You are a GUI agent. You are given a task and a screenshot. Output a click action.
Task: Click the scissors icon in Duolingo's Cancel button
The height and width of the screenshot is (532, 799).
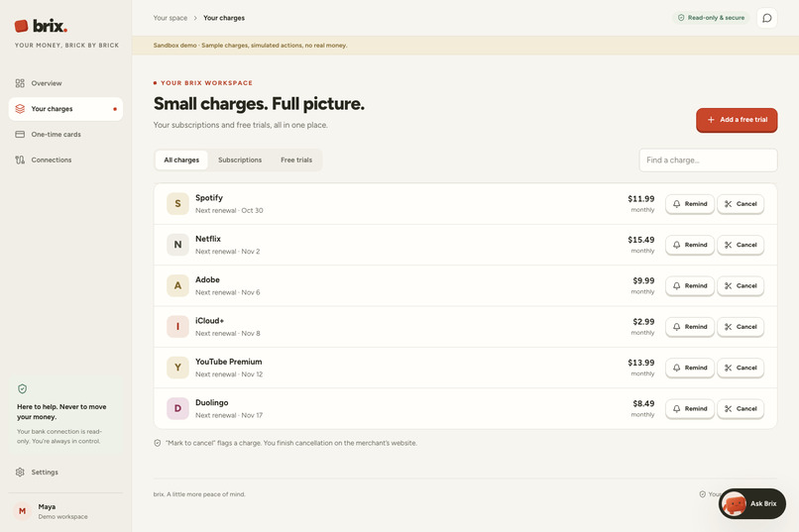point(729,409)
